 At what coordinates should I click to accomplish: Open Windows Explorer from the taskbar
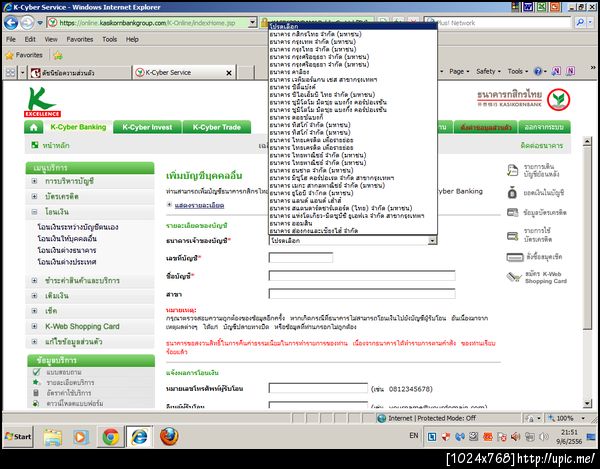(52, 437)
